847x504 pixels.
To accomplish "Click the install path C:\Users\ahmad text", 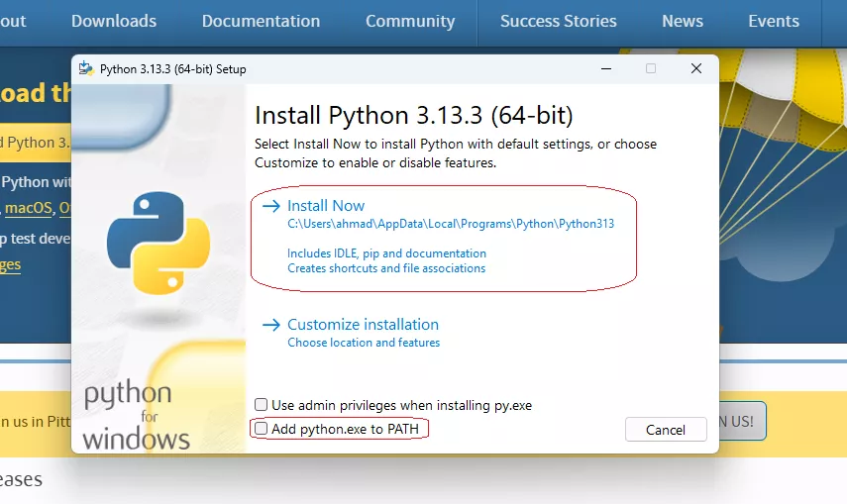I will tap(451, 224).
